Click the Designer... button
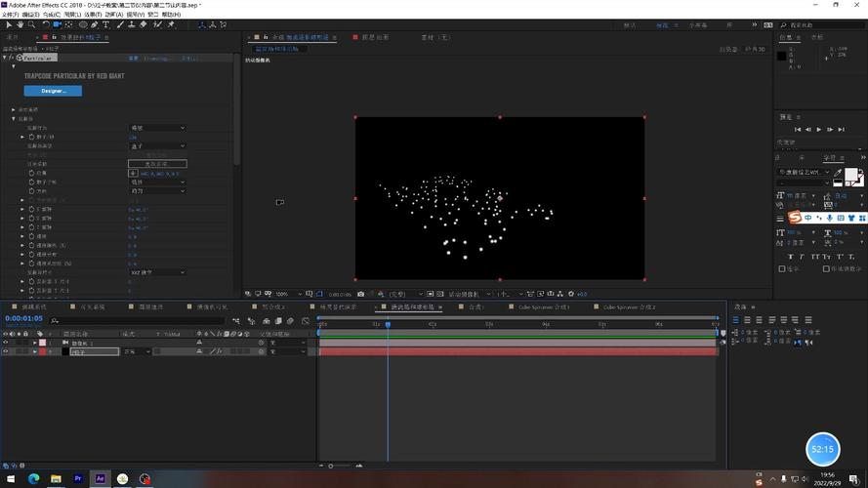The image size is (868, 488). pos(53,91)
